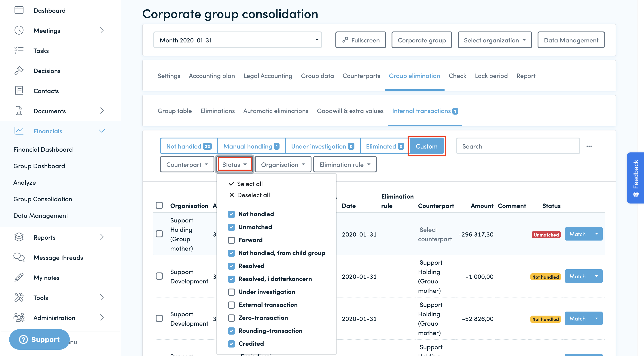644x356 pixels.
Task: Click Match for the -1 000,00 row
Action: pos(578,276)
